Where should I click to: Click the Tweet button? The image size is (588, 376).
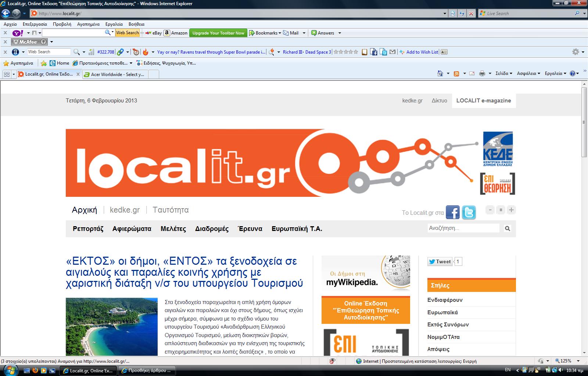(440, 261)
